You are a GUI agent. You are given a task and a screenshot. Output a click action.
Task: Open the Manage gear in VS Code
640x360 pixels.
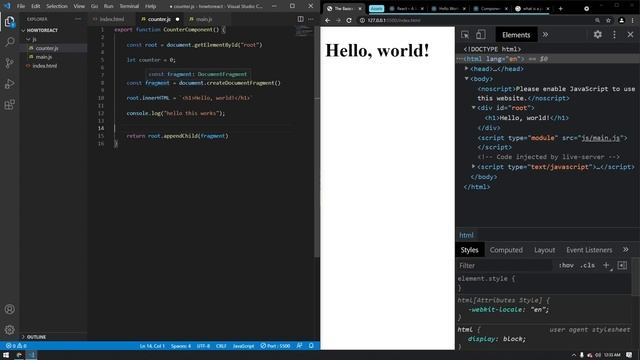click(9, 329)
